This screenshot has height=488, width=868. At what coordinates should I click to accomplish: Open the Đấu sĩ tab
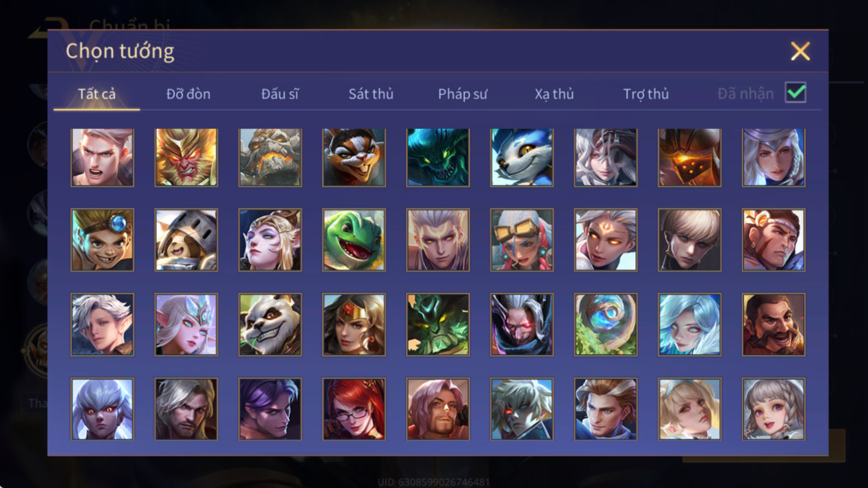280,94
